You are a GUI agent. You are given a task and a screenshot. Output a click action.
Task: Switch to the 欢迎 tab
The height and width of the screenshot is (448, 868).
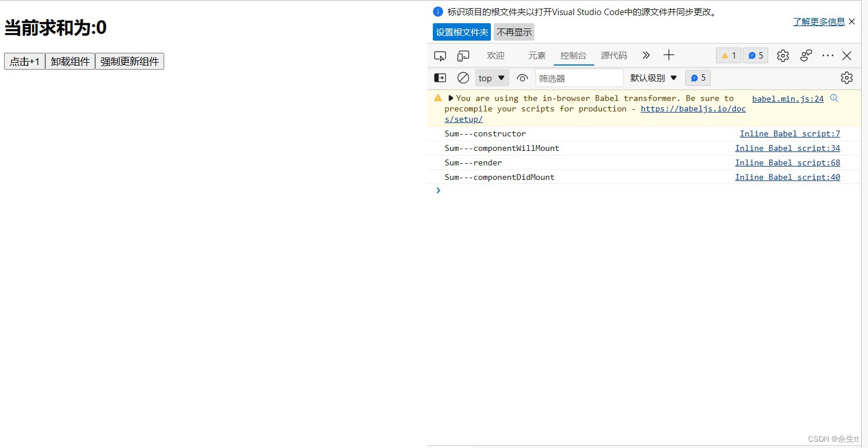tap(496, 56)
